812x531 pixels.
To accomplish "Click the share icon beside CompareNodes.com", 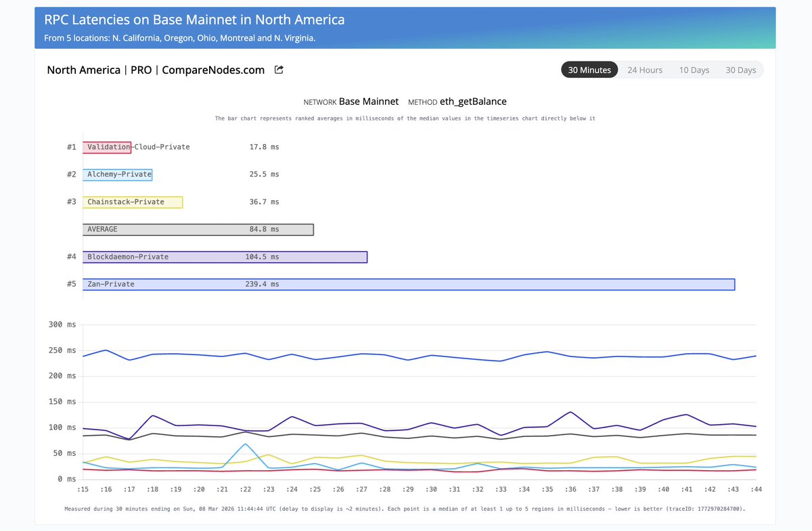I will 279,70.
